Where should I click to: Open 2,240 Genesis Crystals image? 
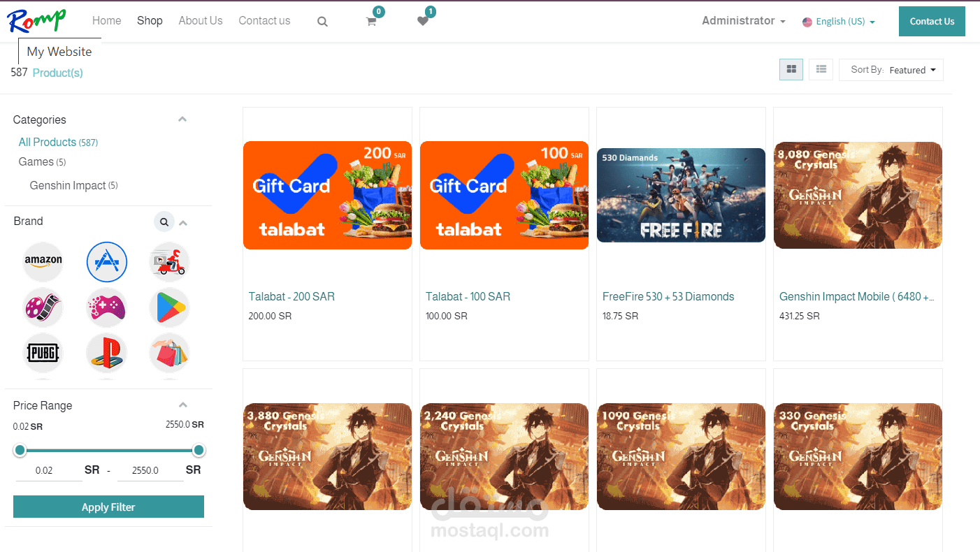[x=504, y=456]
